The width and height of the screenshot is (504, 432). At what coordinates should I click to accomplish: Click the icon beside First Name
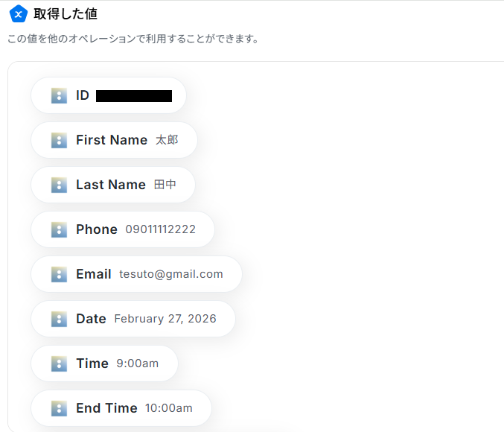tap(60, 140)
